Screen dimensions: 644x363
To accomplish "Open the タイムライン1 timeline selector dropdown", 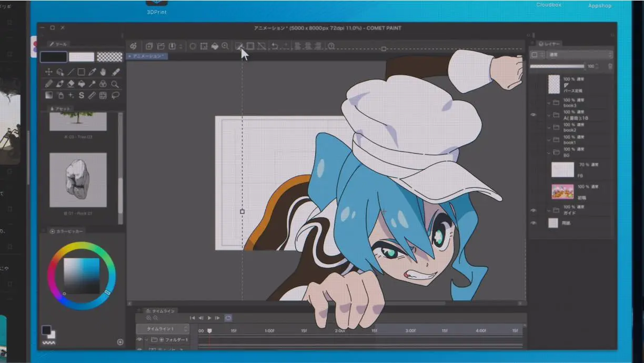I will (163, 329).
